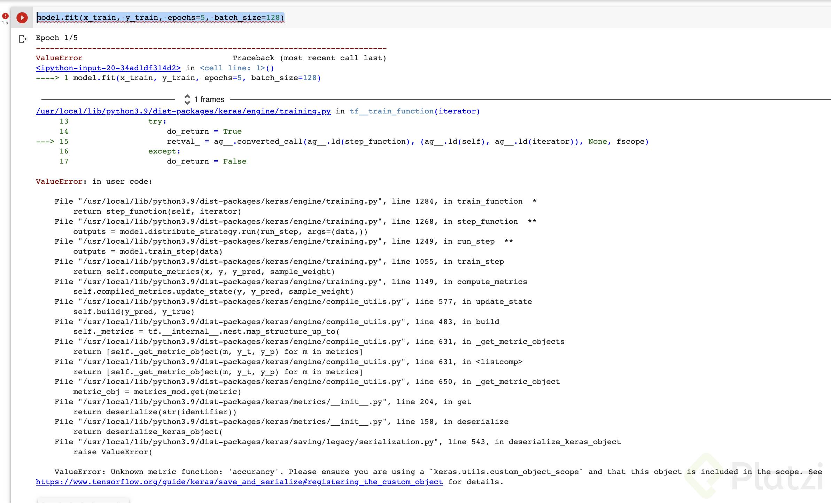Image resolution: width=831 pixels, height=504 pixels.
Task: Open the tensorflow.org custom object guide link
Action: click(239, 482)
